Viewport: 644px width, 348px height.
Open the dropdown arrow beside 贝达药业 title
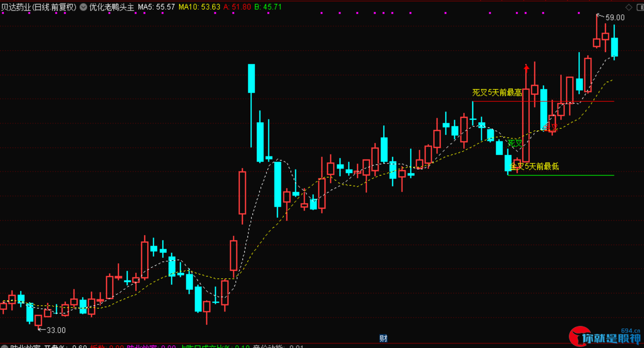pos(83,7)
